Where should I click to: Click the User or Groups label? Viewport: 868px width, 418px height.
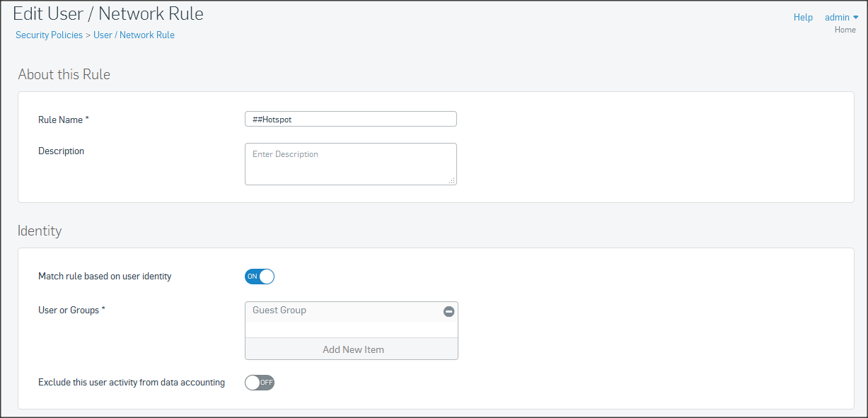[71, 310]
